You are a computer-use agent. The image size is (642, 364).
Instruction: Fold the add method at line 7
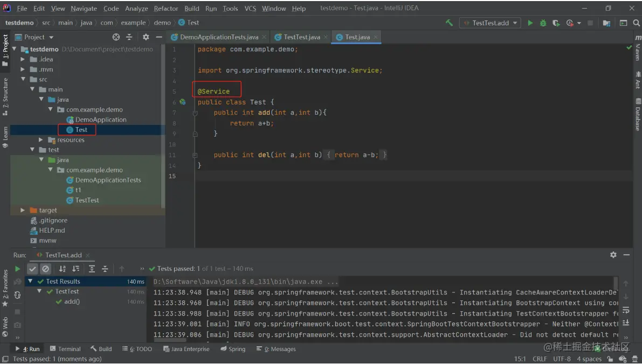pyautogui.click(x=195, y=113)
